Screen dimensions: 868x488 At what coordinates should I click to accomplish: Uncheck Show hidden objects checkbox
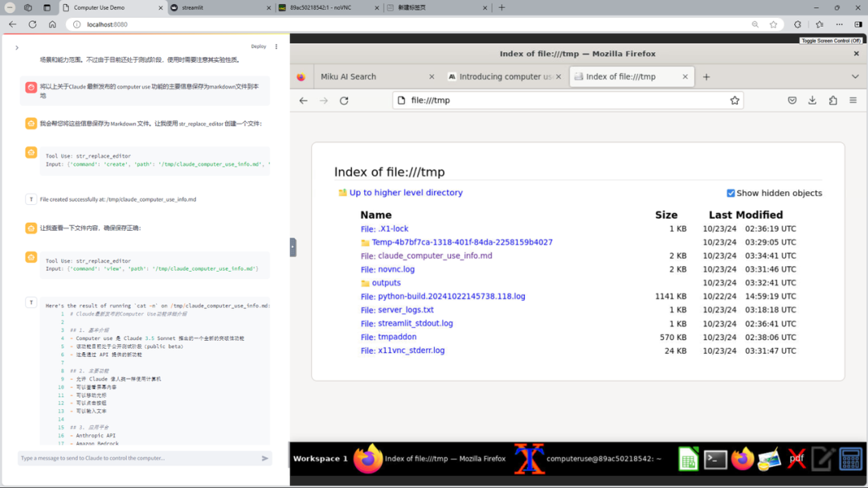tap(731, 193)
